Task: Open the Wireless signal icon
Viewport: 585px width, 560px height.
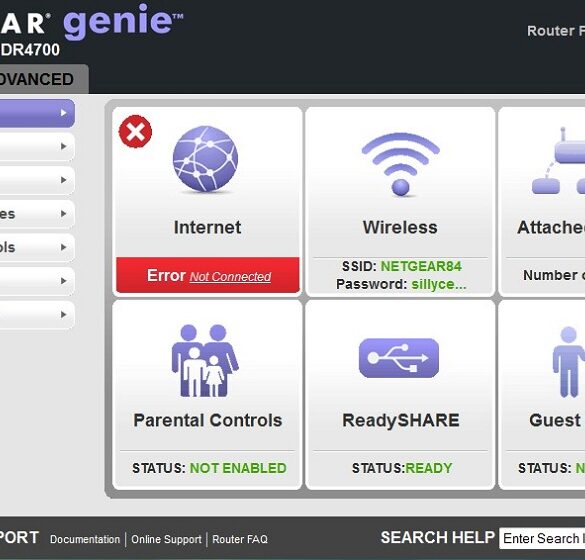Action: [401, 164]
